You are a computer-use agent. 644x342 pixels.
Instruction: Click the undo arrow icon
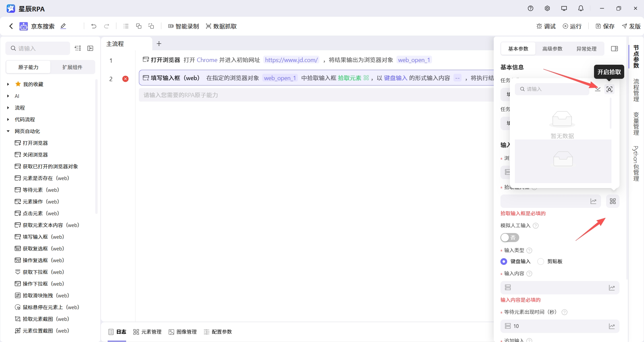click(x=94, y=26)
